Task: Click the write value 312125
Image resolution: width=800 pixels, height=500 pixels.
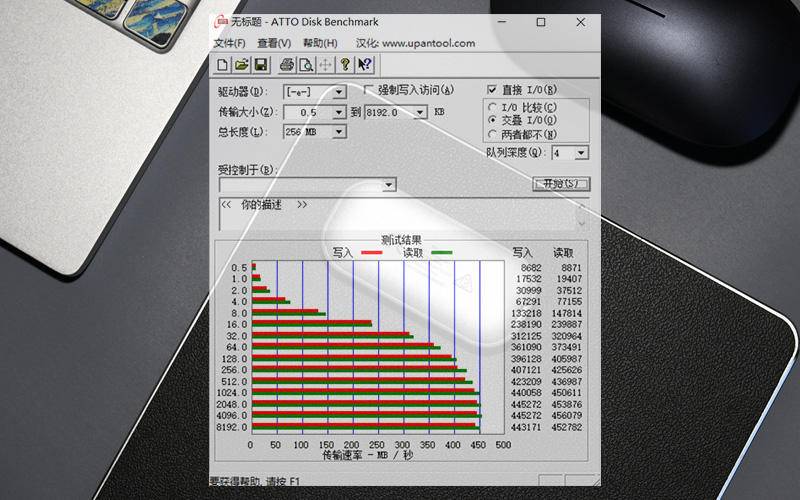Action: (526, 336)
